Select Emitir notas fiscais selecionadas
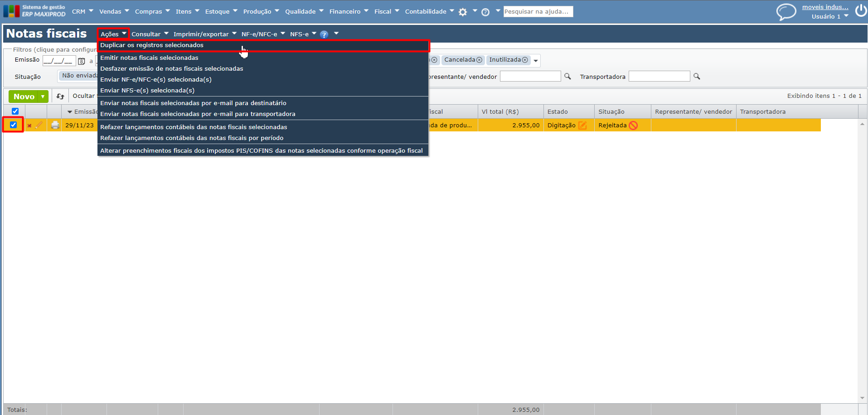 click(x=263, y=58)
